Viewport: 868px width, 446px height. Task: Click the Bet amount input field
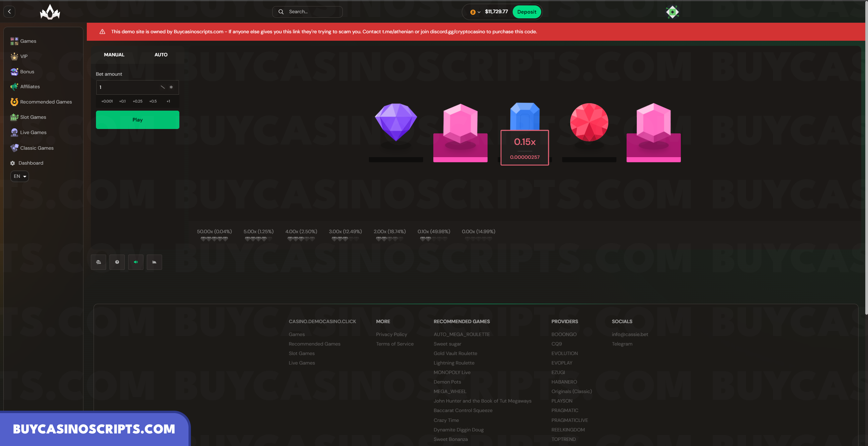click(127, 87)
